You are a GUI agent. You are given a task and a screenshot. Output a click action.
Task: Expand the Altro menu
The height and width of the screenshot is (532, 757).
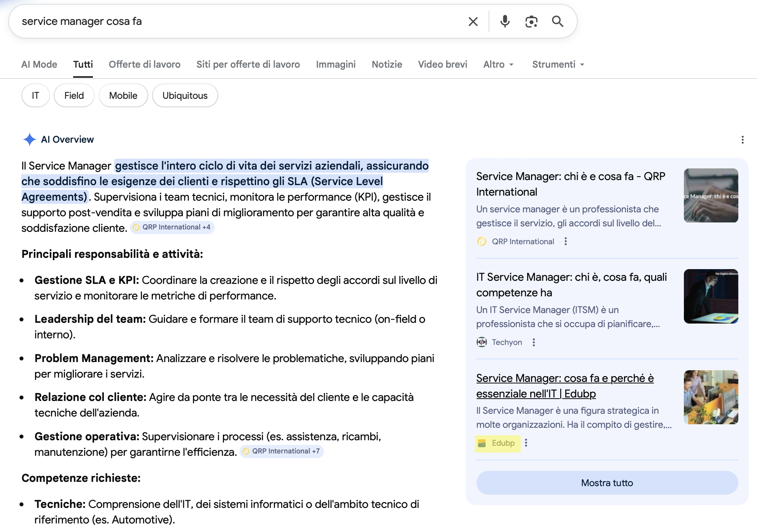click(x=499, y=64)
